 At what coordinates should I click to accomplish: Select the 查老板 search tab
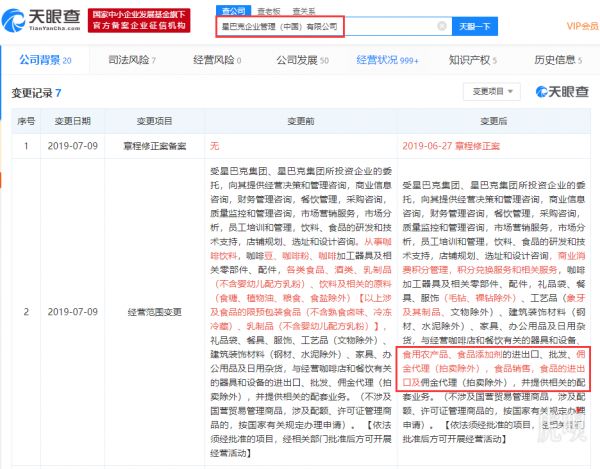(x=265, y=7)
